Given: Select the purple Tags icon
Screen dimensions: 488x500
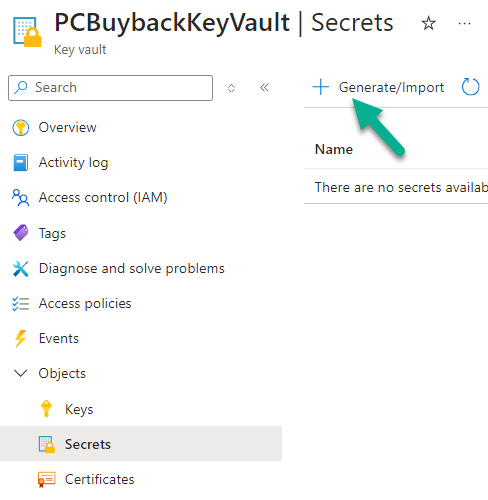Looking at the screenshot, I should click(x=21, y=233).
